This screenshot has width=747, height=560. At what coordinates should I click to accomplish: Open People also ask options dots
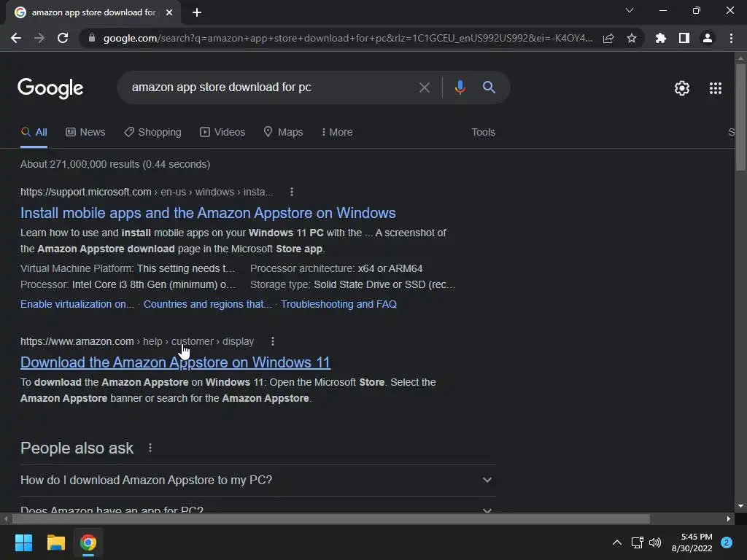coord(150,448)
